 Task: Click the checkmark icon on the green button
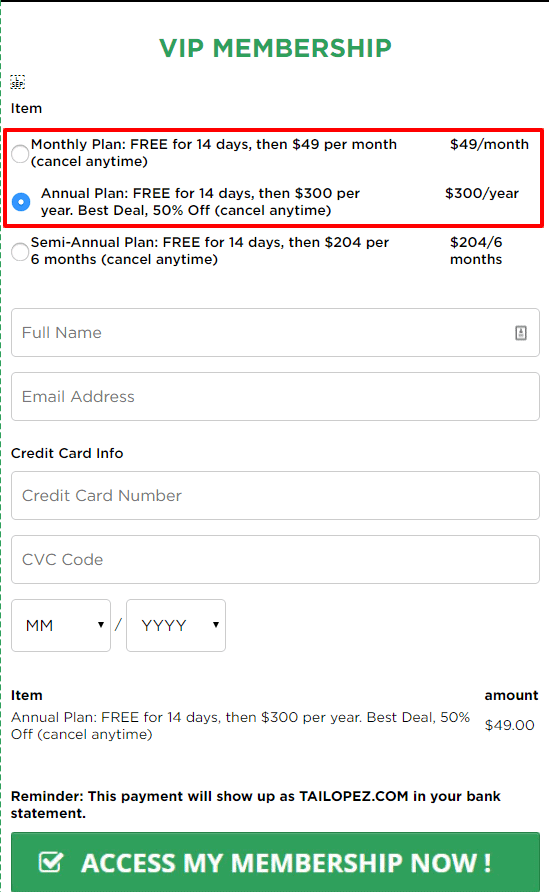coord(51,862)
